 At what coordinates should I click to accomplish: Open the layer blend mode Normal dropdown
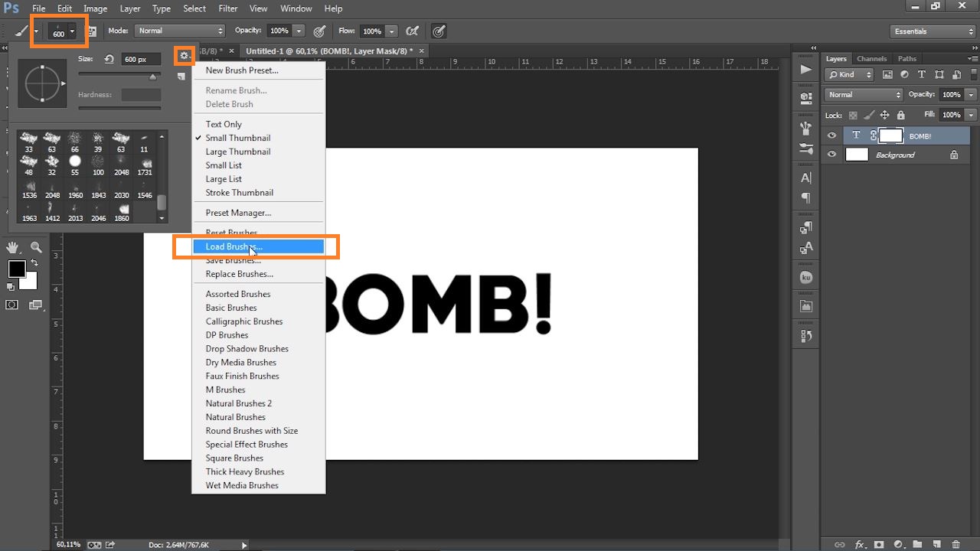click(x=864, y=95)
